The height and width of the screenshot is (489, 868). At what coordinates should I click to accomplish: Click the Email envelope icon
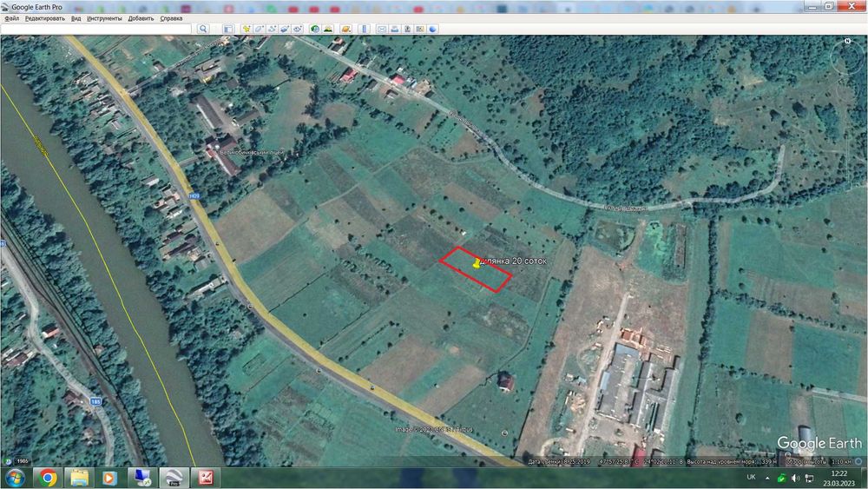[x=382, y=29]
